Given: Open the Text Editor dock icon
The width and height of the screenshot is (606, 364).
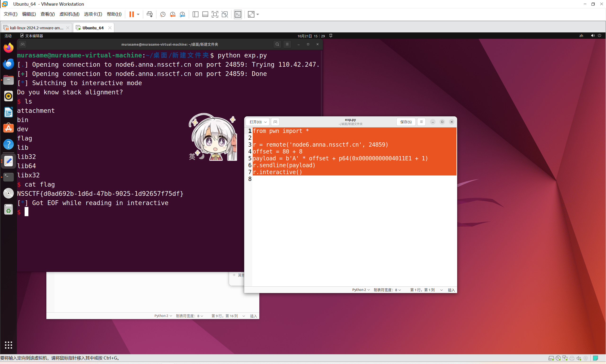Looking at the screenshot, I should click(x=9, y=161).
